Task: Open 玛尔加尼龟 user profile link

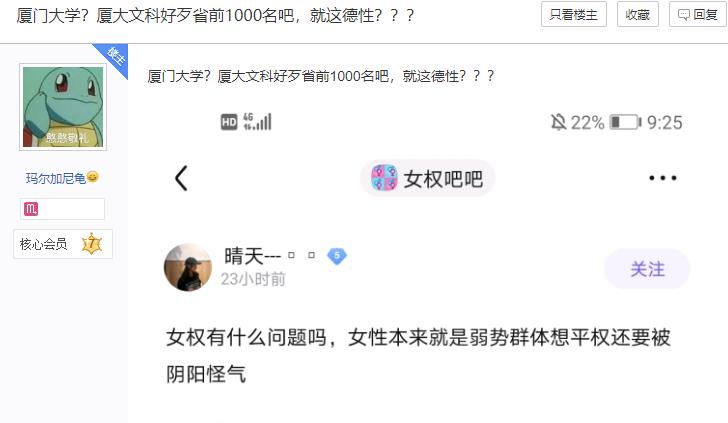Action: [56, 178]
